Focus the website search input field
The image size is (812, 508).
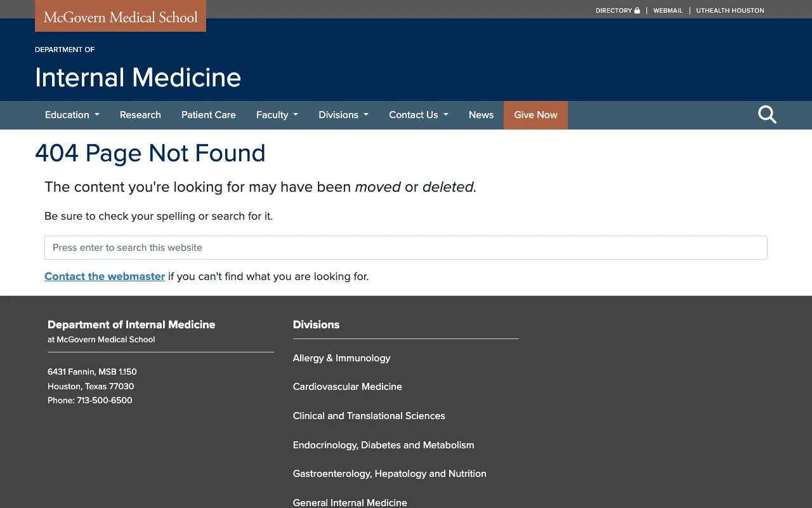[405, 248]
